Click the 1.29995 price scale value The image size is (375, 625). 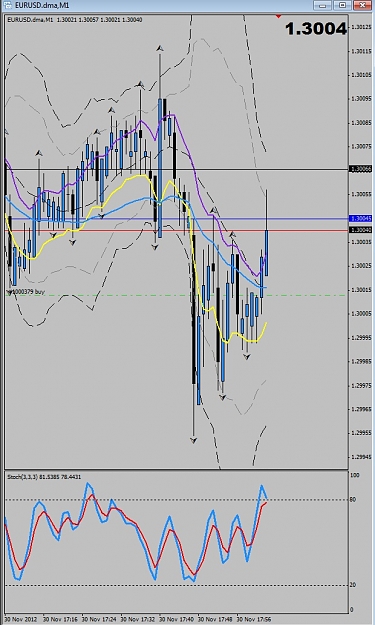361,338
